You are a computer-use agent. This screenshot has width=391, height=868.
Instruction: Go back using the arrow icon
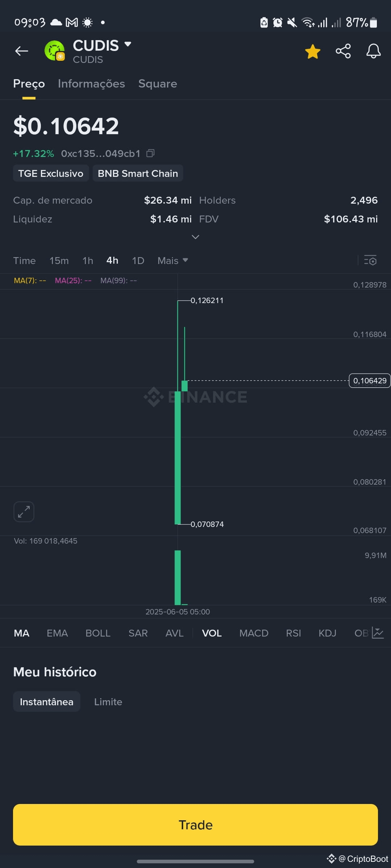pyautogui.click(x=22, y=51)
